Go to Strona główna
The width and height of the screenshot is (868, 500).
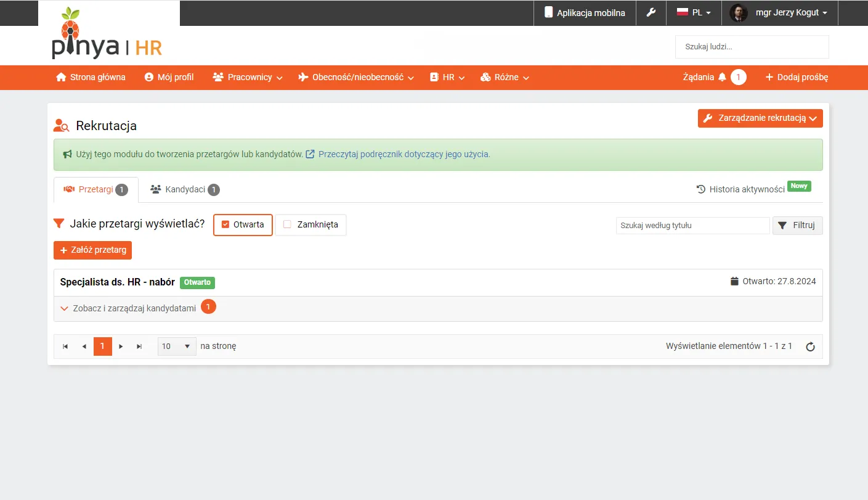pyautogui.click(x=91, y=77)
